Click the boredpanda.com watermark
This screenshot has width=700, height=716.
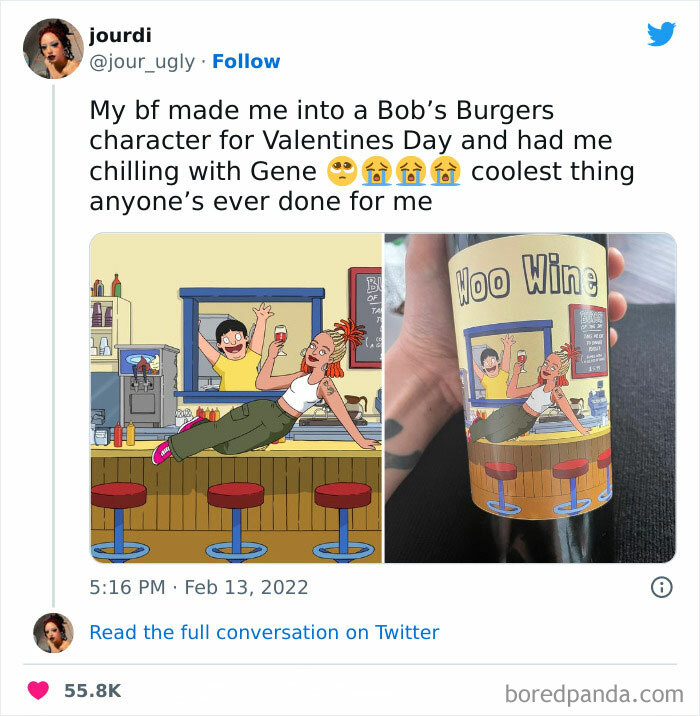click(x=594, y=695)
